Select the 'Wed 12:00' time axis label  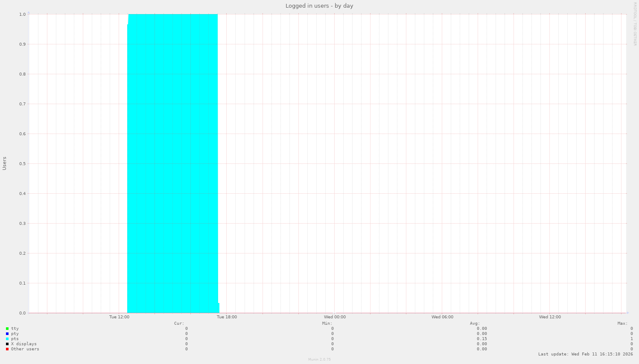coord(550,317)
